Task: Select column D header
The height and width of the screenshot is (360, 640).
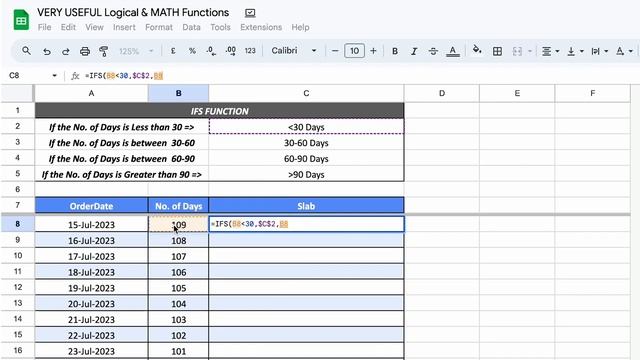Action: [442, 93]
